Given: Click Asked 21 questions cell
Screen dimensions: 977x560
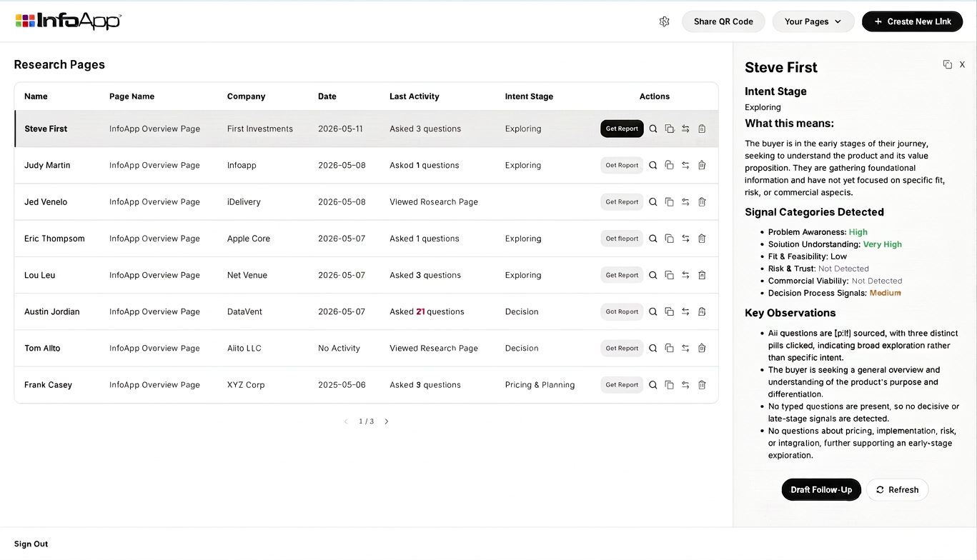Looking at the screenshot, I should (x=427, y=311).
